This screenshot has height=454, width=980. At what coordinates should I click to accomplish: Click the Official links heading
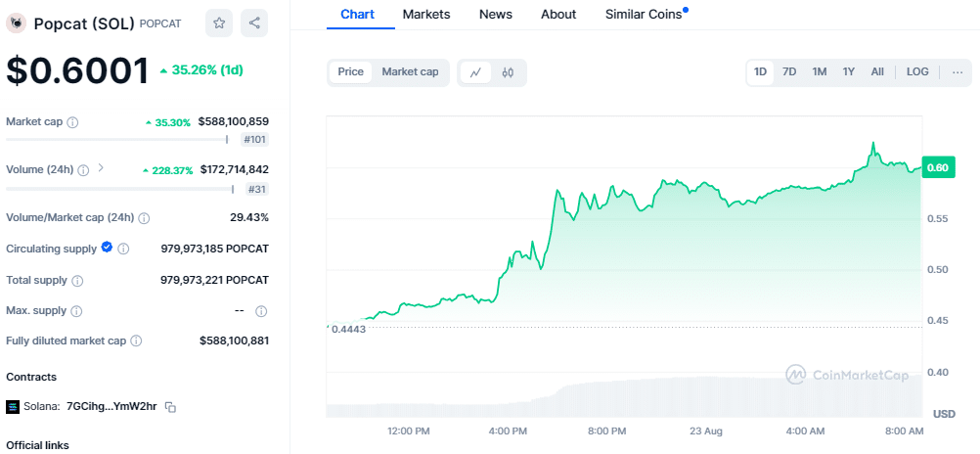(37, 445)
